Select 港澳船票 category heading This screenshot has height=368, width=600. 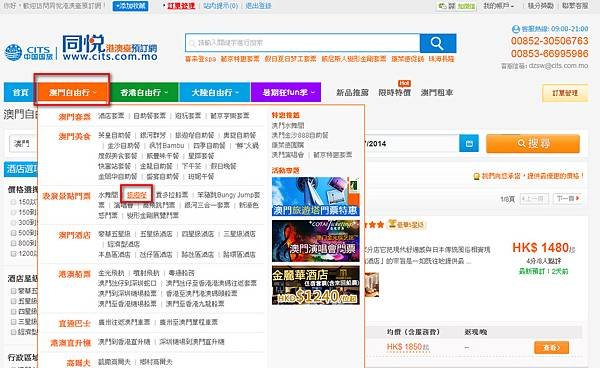pos(75,274)
